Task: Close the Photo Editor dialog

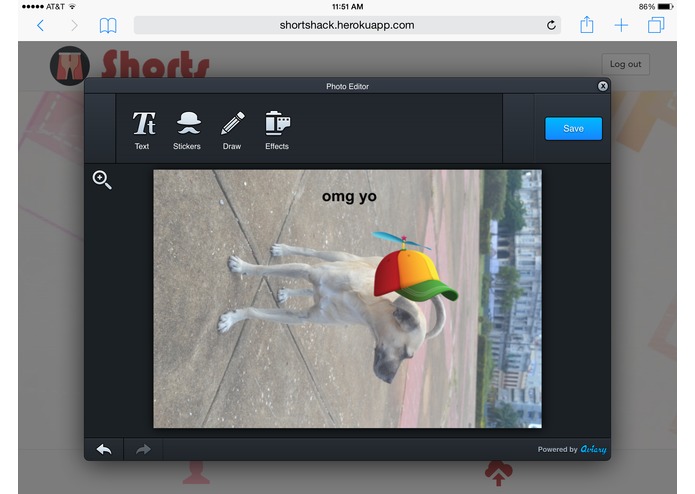Action: pos(602,86)
